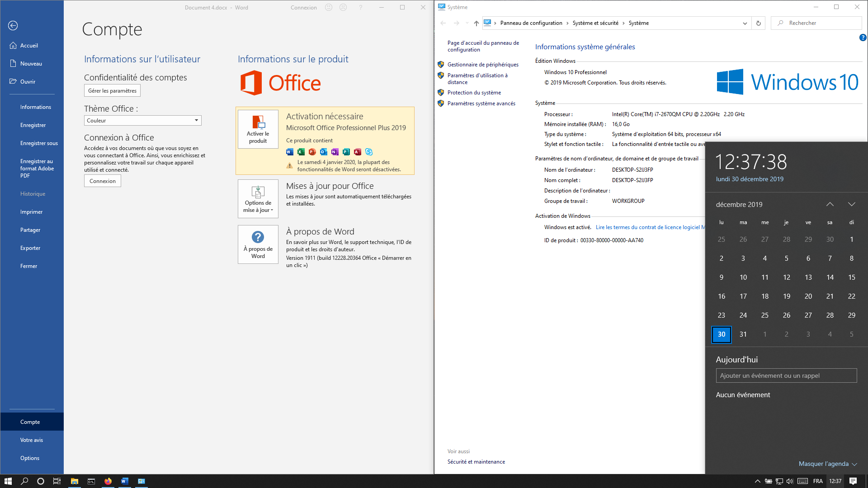Click the event input Ajouter un événement
Image resolution: width=868 pixels, height=488 pixels.
pyautogui.click(x=786, y=375)
